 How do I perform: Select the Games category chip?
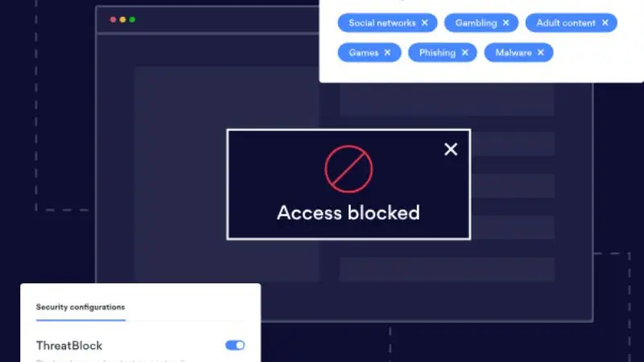(x=369, y=52)
